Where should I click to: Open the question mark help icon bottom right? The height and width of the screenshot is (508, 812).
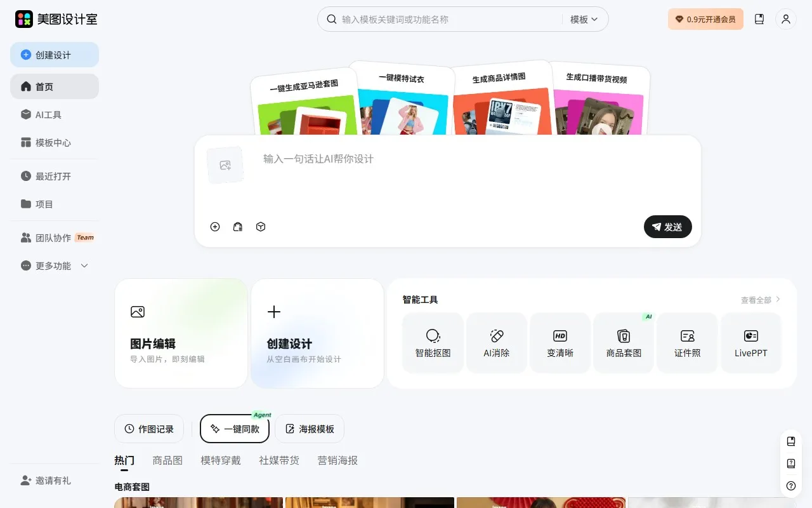pyautogui.click(x=790, y=485)
